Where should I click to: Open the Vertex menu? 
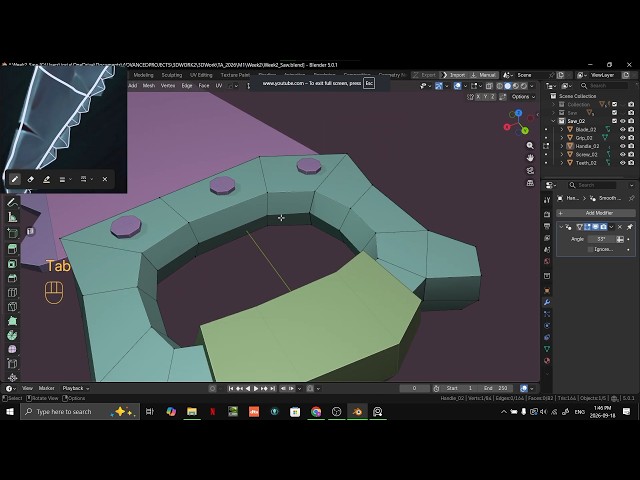(x=168, y=86)
